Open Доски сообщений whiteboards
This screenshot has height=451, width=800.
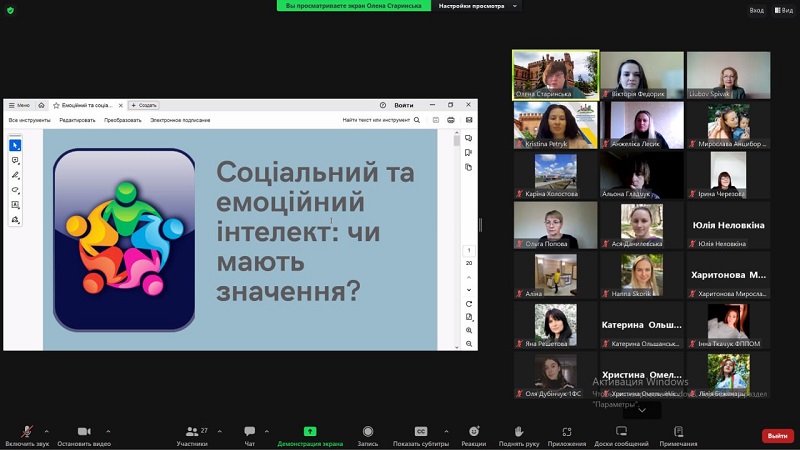[x=621, y=433]
